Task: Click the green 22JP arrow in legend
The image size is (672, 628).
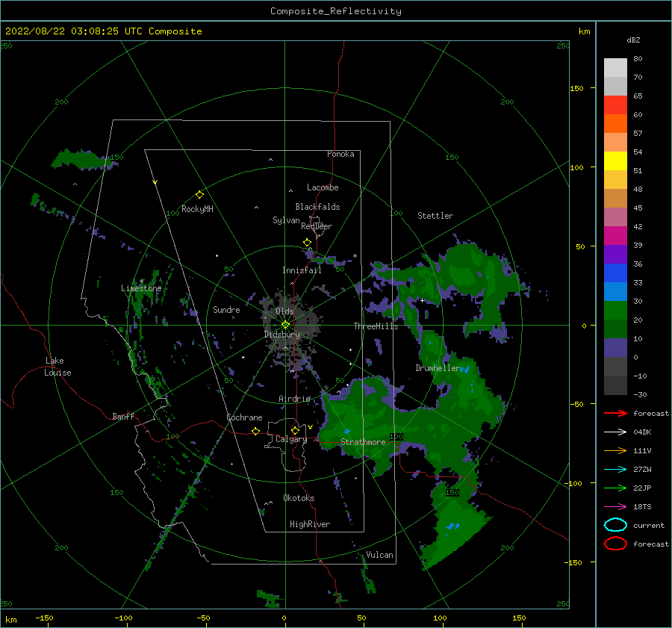Action: 616,488
